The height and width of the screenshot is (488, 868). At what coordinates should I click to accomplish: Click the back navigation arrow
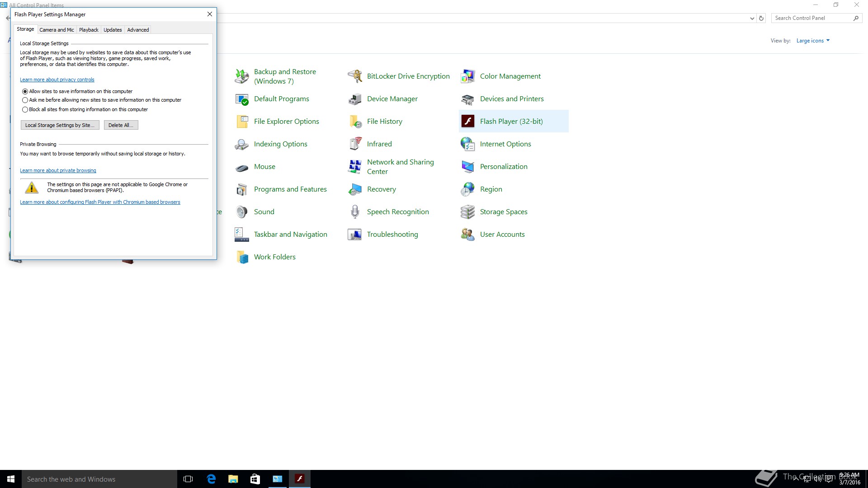click(8, 18)
